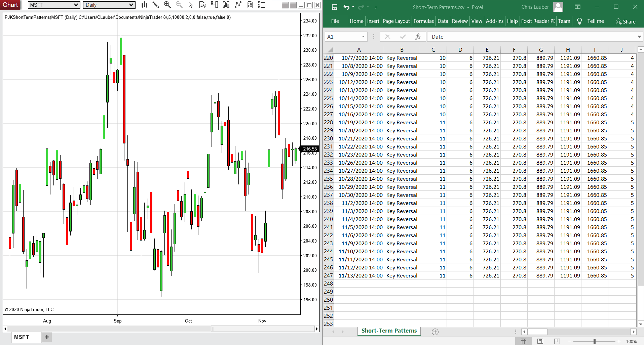
Task: Click the red Chart menu button
Action: tap(10, 5)
